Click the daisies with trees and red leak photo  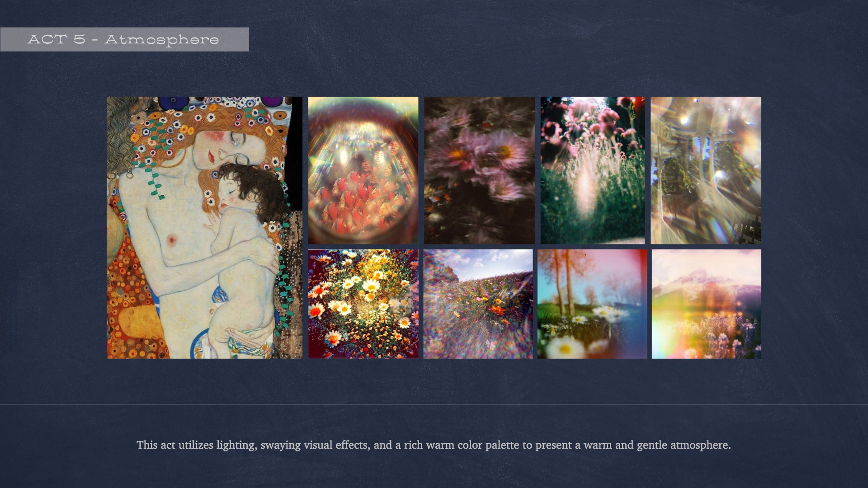click(592, 304)
